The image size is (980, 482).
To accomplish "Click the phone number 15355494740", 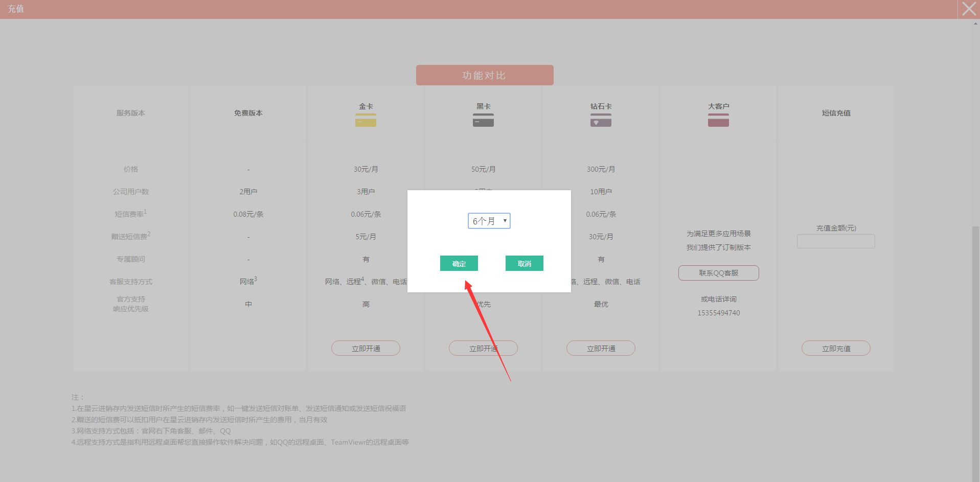I will (x=718, y=313).
